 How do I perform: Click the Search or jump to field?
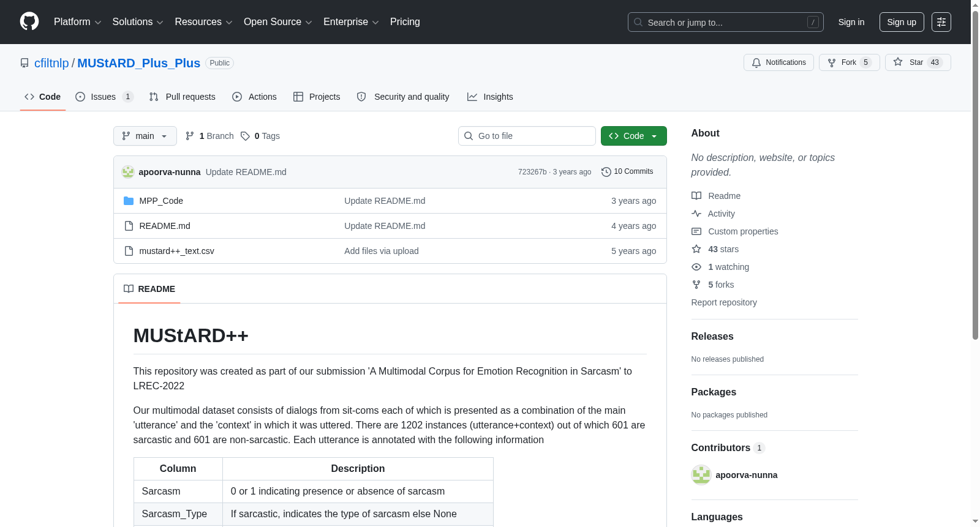click(x=726, y=22)
